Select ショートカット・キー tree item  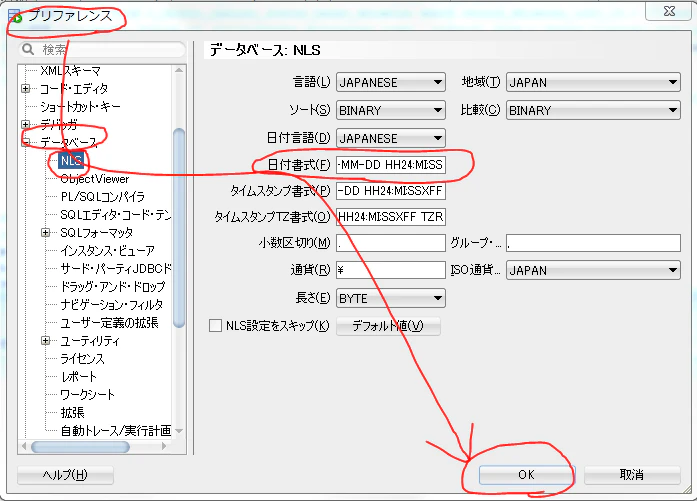80,107
